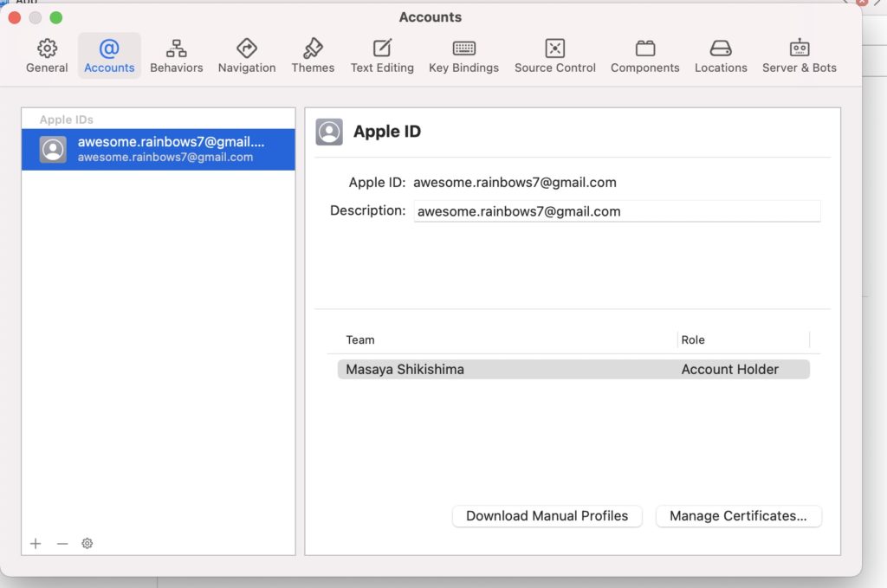The image size is (887, 588).
Task: Click Download Manual Profiles button
Action: 547,515
